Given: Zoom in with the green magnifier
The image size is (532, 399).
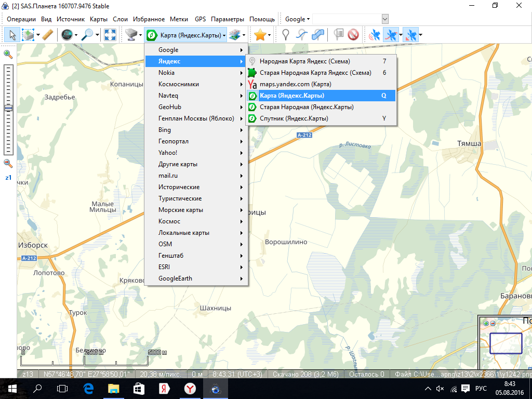Looking at the screenshot, I should coord(8,54).
